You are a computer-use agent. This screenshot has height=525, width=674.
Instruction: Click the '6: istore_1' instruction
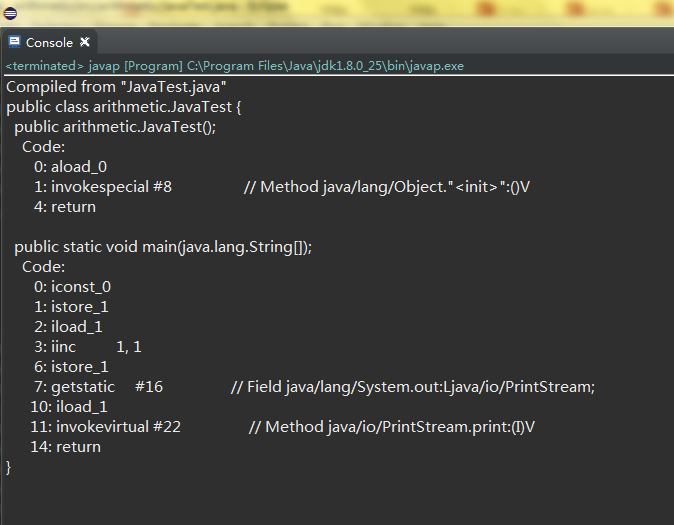pyautogui.click(x=71, y=367)
